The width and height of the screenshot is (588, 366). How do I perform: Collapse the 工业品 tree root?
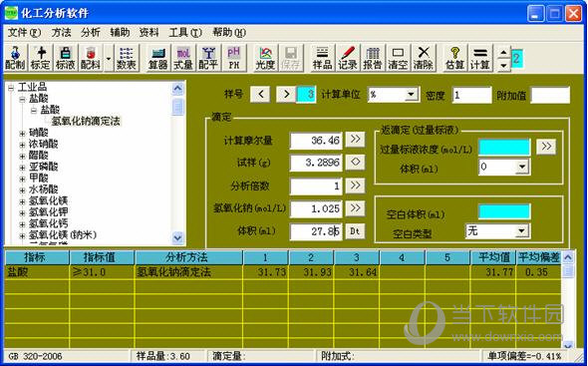[11, 88]
